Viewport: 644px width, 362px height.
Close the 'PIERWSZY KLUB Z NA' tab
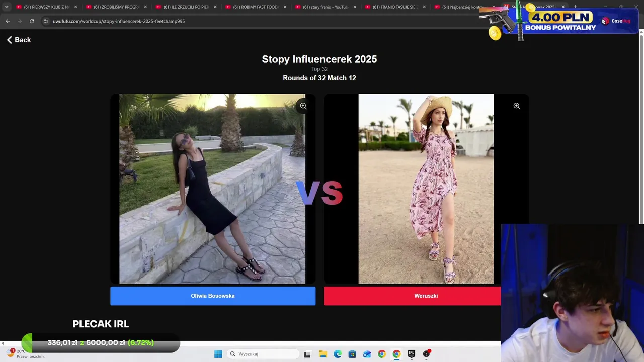coord(76,7)
